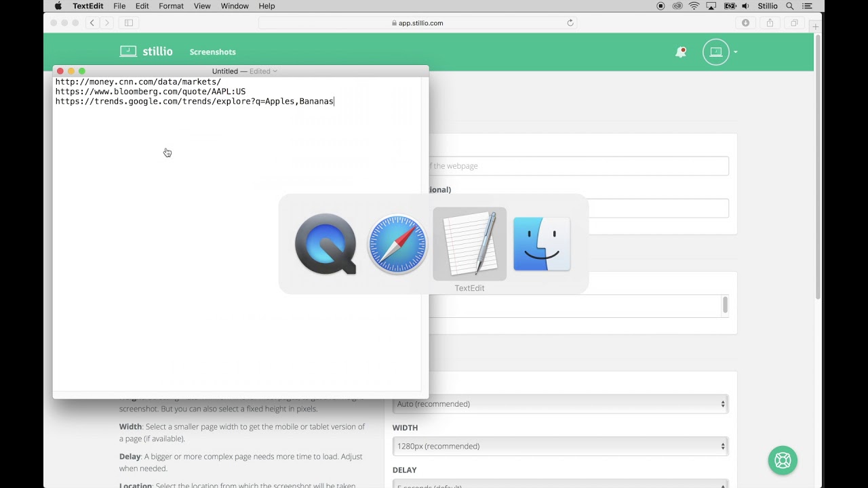Image resolution: width=868 pixels, height=488 pixels.
Task: Click the WIDTH field label
Action: (x=406, y=428)
